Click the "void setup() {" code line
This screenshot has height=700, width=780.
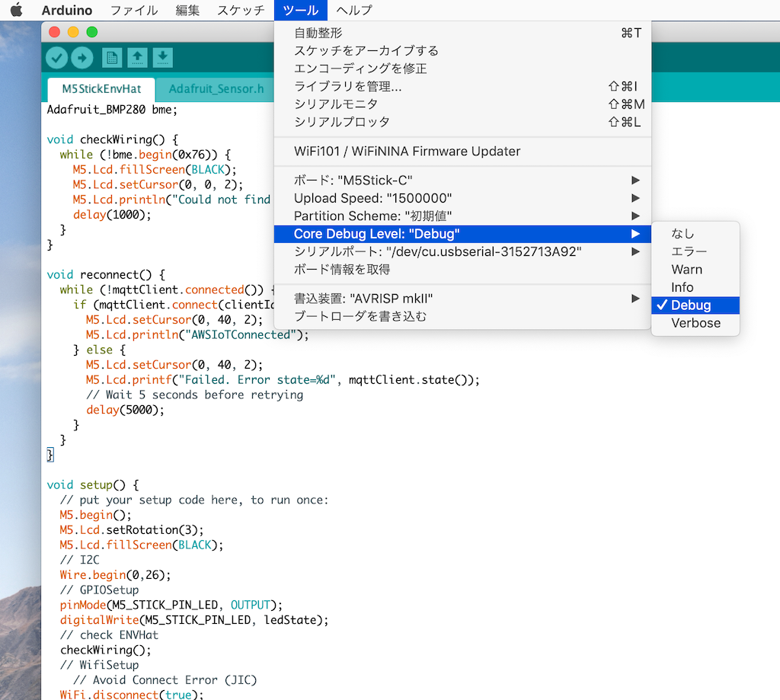tap(93, 485)
